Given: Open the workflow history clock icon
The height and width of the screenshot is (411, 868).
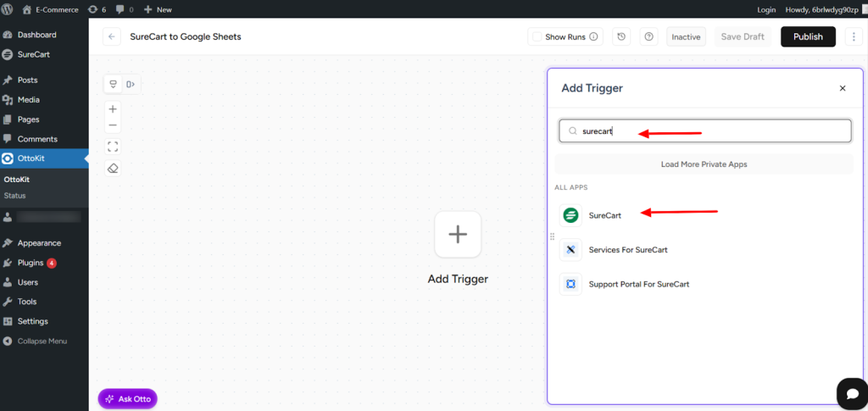Looking at the screenshot, I should coord(621,37).
